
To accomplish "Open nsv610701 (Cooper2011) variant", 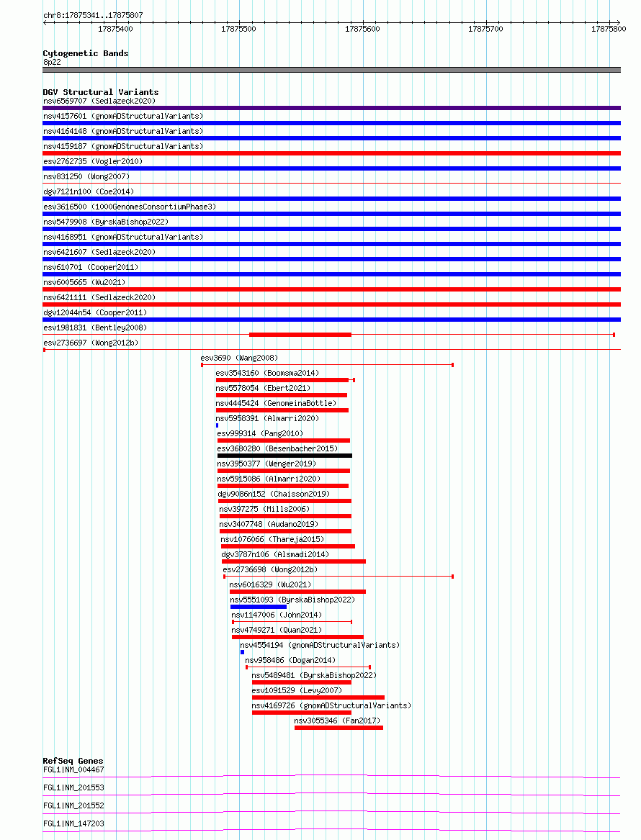I will point(91,267).
